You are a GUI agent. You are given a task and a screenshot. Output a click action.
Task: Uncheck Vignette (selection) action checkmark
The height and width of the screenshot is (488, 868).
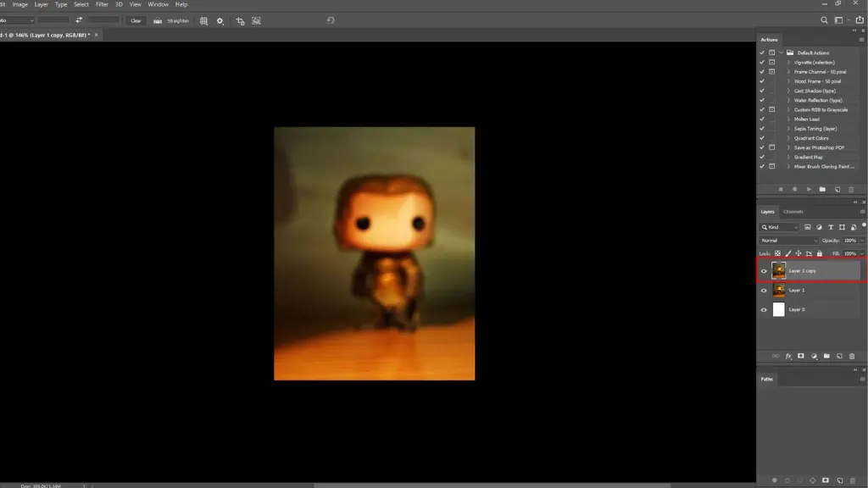(x=762, y=62)
